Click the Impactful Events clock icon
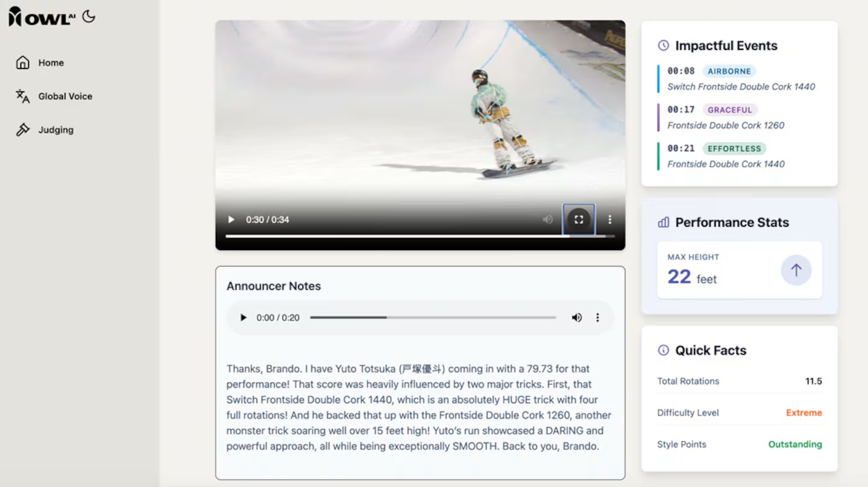This screenshot has width=868, height=487. click(x=663, y=46)
